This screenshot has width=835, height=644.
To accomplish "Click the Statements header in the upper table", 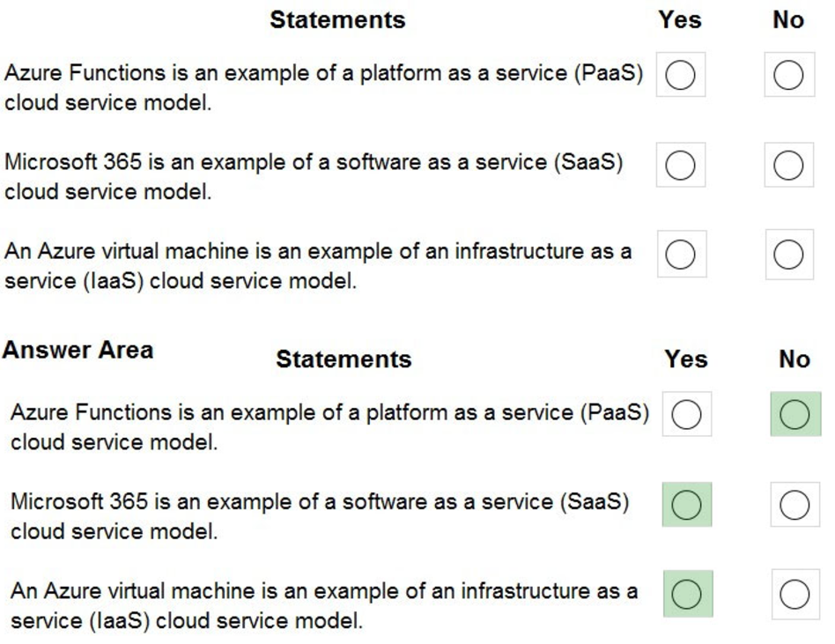I will pyautogui.click(x=337, y=19).
